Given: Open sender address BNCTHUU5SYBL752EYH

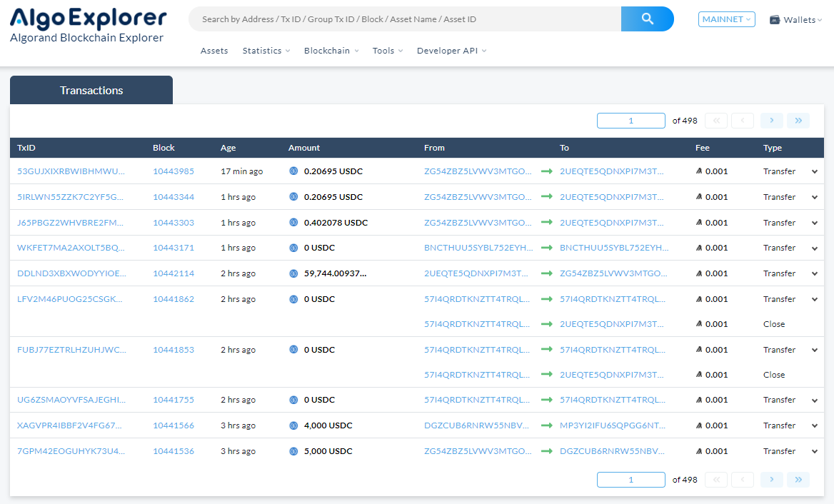Looking at the screenshot, I should [478, 248].
